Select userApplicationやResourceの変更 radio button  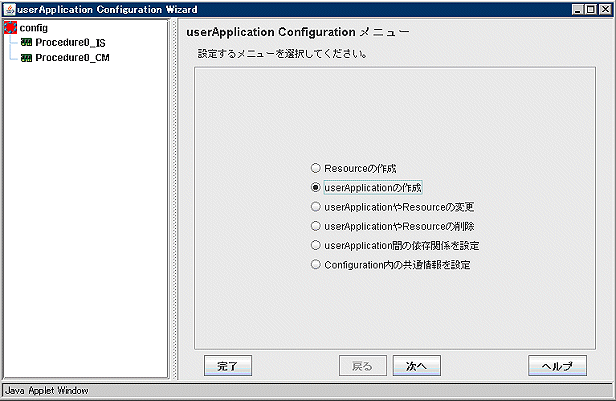[x=392, y=207]
